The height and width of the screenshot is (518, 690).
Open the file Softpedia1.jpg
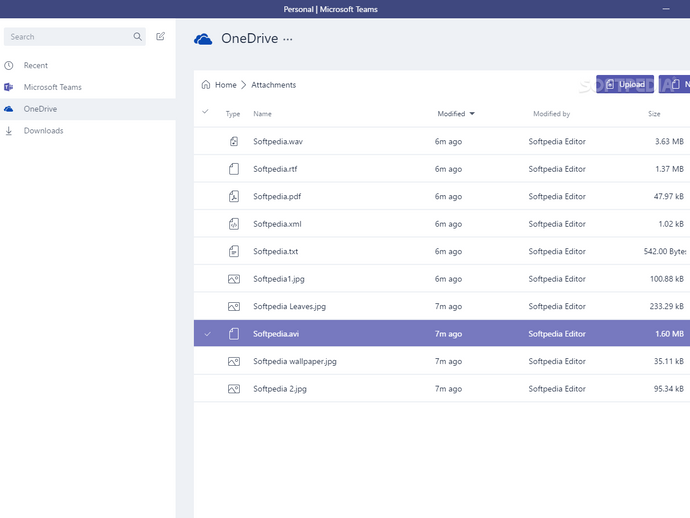[279, 279]
